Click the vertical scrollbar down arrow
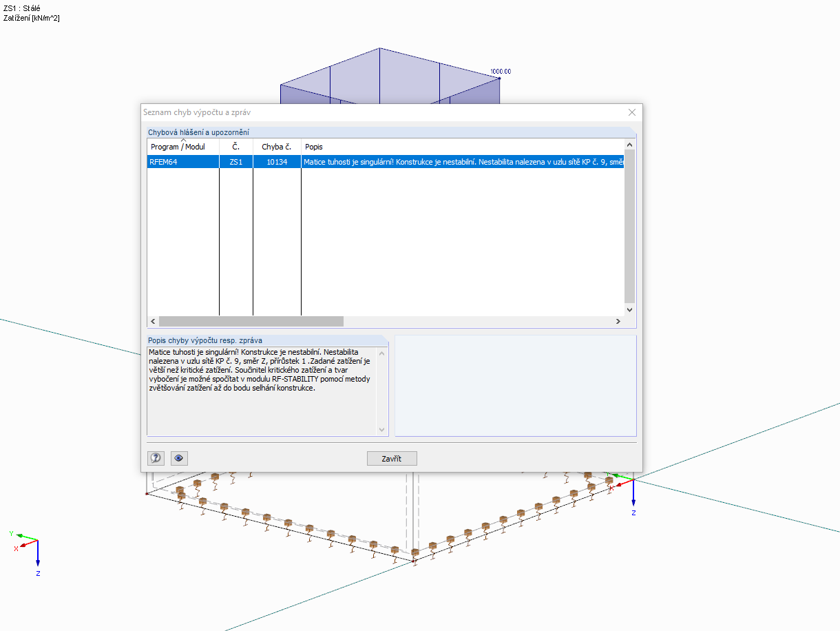840x631 pixels. tap(629, 310)
